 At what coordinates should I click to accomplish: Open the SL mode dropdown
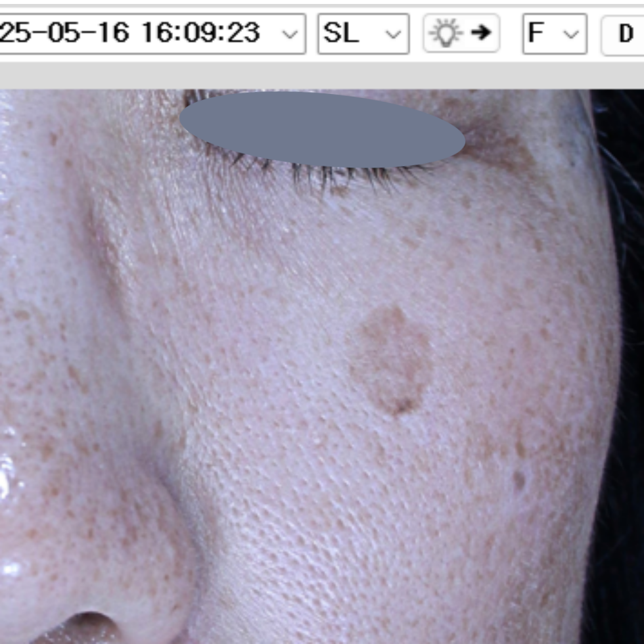[363, 34]
